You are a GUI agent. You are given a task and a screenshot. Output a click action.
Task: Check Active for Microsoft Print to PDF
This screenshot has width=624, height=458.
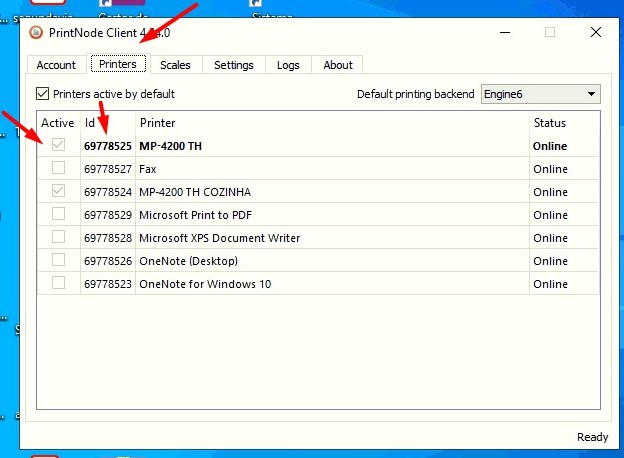click(x=58, y=214)
